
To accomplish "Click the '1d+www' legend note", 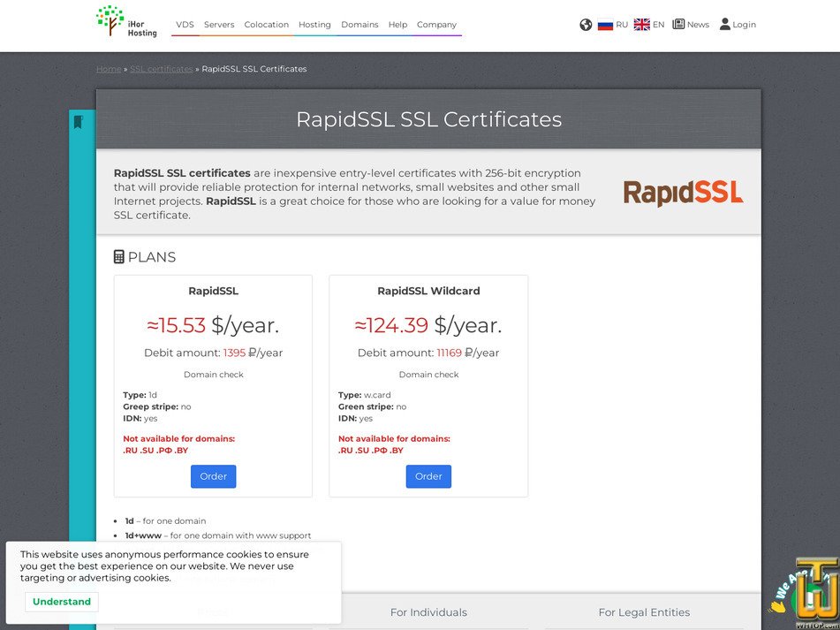I will pyautogui.click(x=218, y=535).
